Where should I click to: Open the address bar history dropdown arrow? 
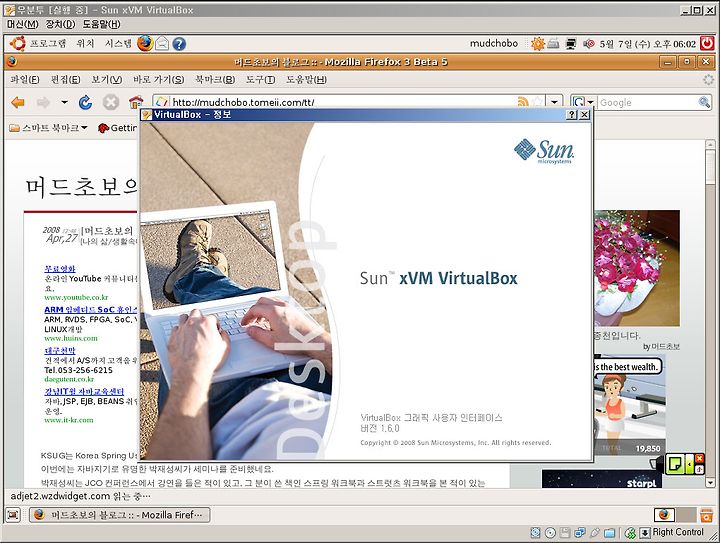pos(555,102)
